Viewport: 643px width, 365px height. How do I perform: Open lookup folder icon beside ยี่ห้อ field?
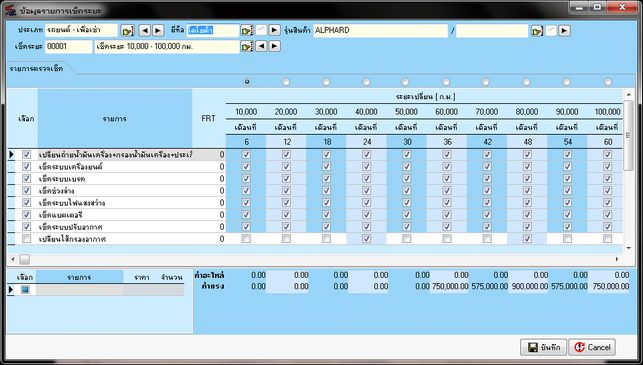click(x=247, y=30)
